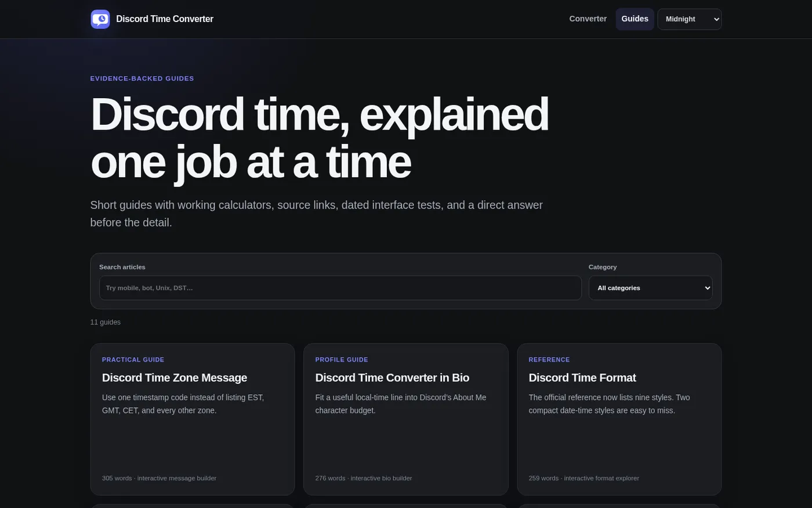The height and width of the screenshot is (508, 812).
Task: Click the EVIDENCE-BACKED GUIDES eyebrow text
Action: 142,78
